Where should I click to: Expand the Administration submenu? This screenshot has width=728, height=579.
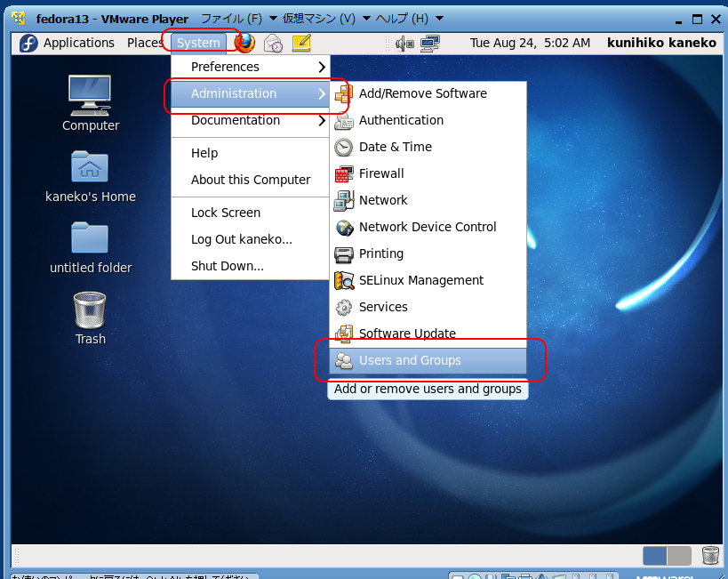[251, 94]
